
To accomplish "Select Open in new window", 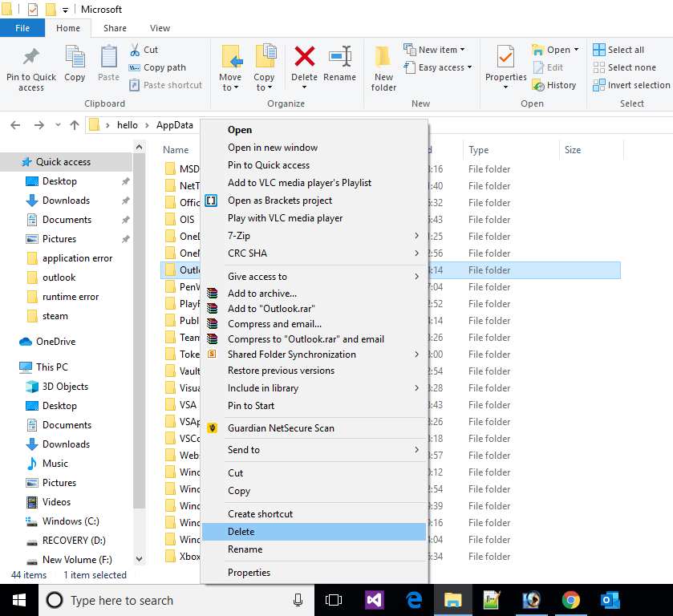I will (314, 148).
